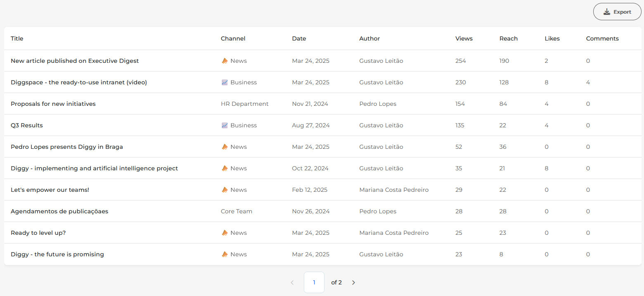Click views value 52 in Braga row
The width and height of the screenshot is (644, 296).
pyautogui.click(x=459, y=147)
